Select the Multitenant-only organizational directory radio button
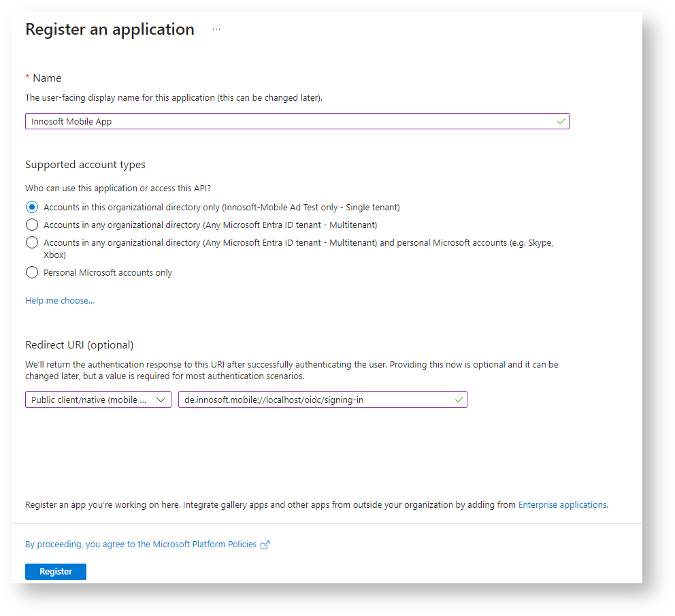This screenshot has width=675, height=616. pos(32,225)
